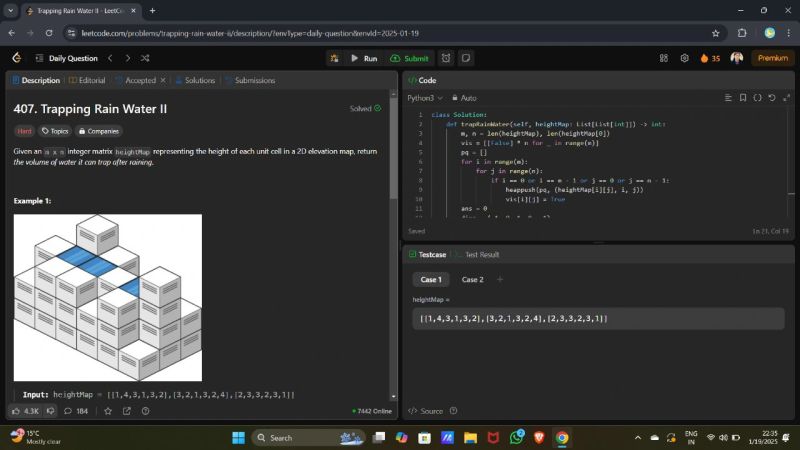Switch to the Description tab
The height and width of the screenshot is (450, 800).
[36, 80]
